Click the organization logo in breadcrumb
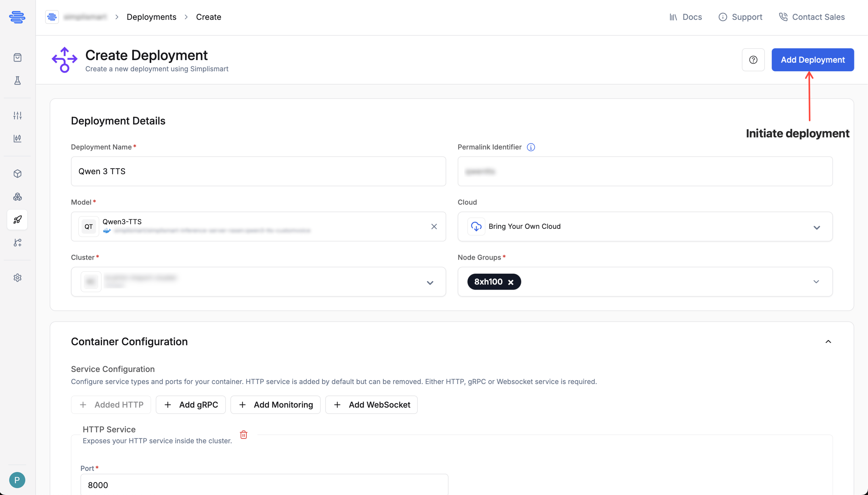The width and height of the screenshot is (868, 495). (x=52, y=17)
